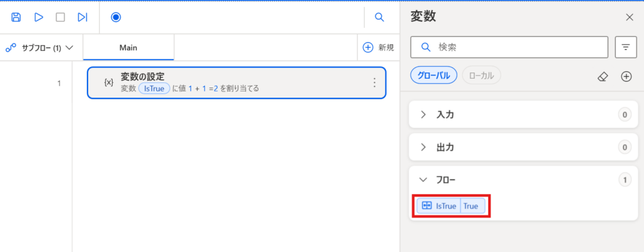Run next action with the step icon
Viewport: 644px width, 252px height.
pos(82,17)
